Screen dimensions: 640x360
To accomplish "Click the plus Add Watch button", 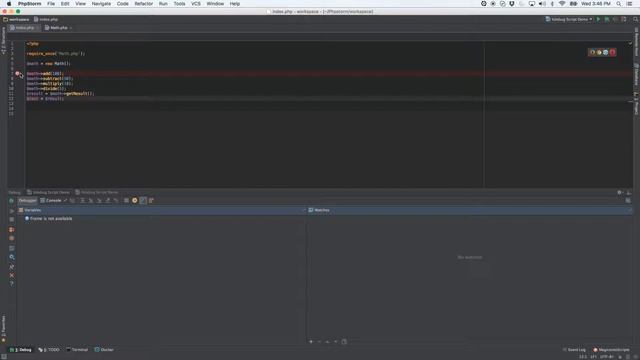I will [x=311, y=342].
